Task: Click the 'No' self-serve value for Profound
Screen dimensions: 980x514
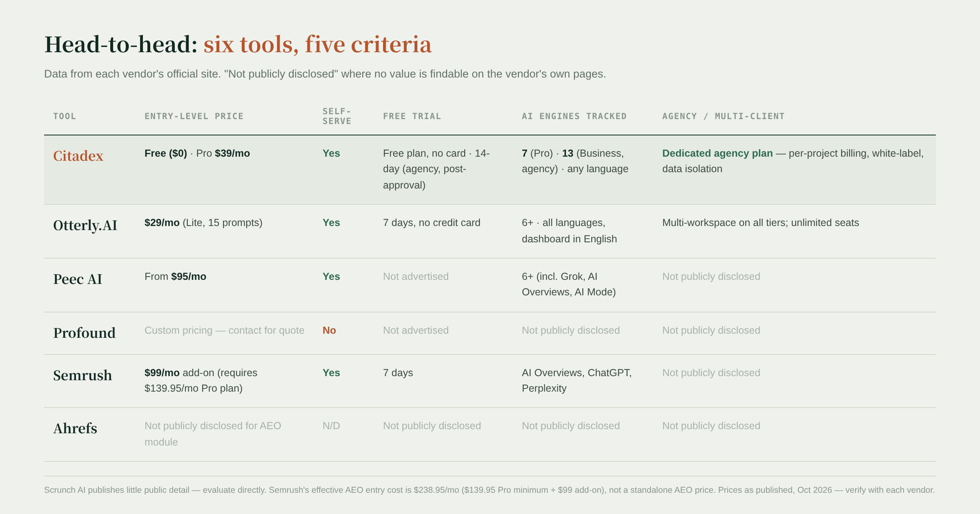Action: (x=329, y=330)
